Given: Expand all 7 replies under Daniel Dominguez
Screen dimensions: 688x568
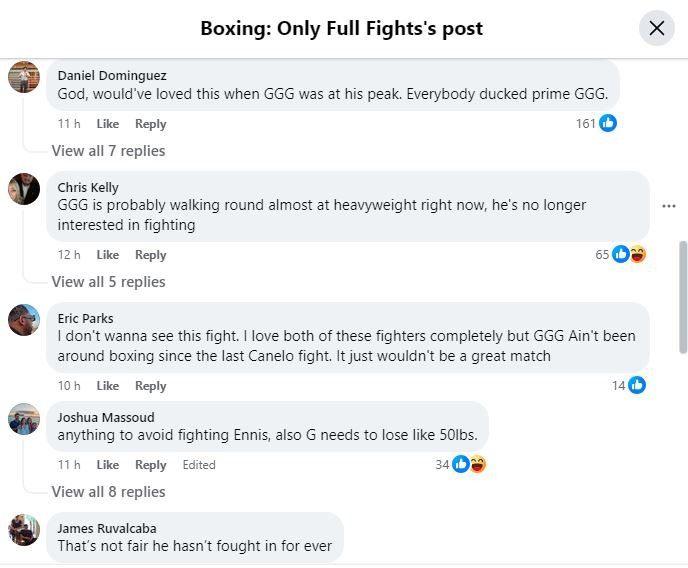Looking at the screenshot, I should pos(108,151).
